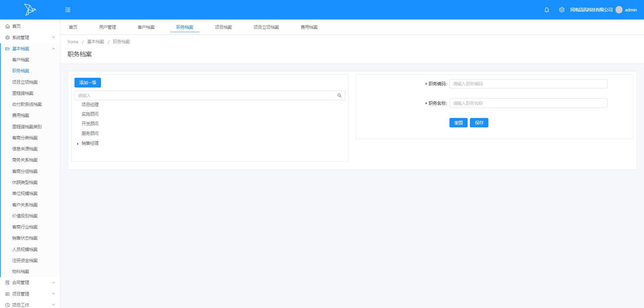Open 客户档案 in the sidebar
The height and width of the screenshot is (308, 644).
coord(21,60)
